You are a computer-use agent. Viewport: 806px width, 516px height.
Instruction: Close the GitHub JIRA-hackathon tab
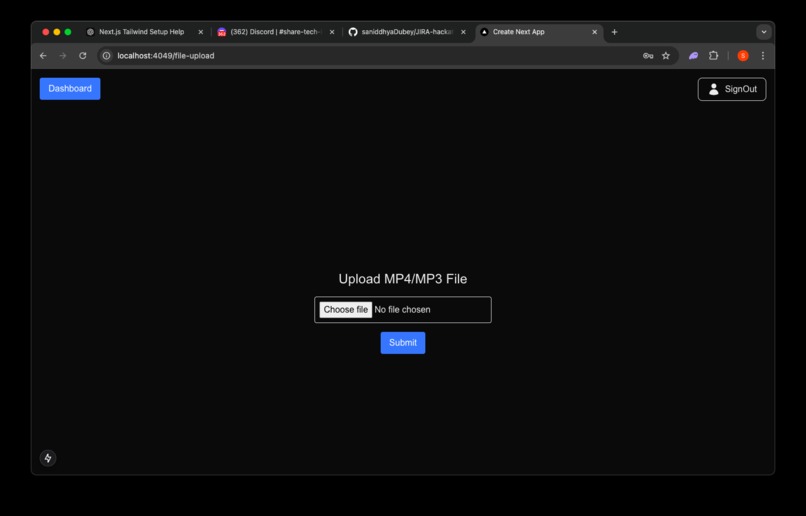[x=464, y=32]
